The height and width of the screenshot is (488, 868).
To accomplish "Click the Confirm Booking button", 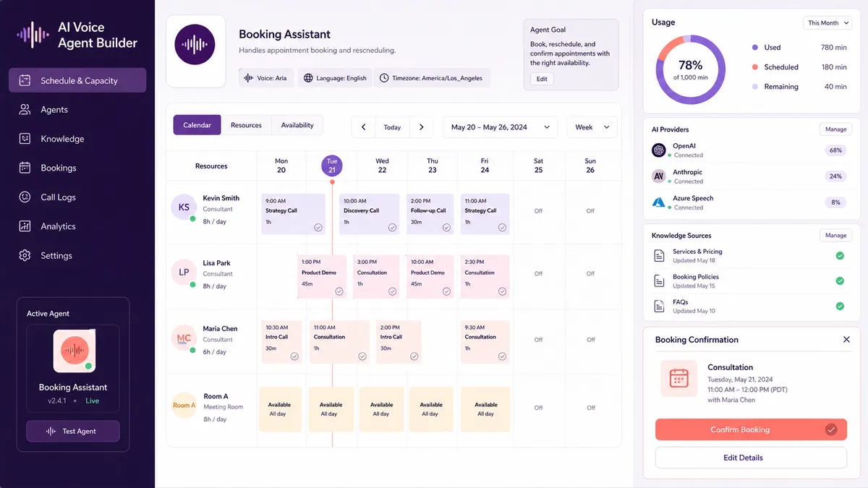I will 751,429.
